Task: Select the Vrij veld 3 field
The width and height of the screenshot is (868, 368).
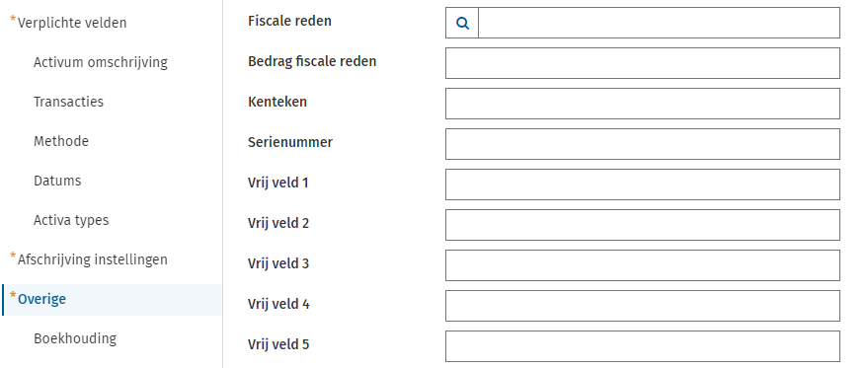Action: 643,265
